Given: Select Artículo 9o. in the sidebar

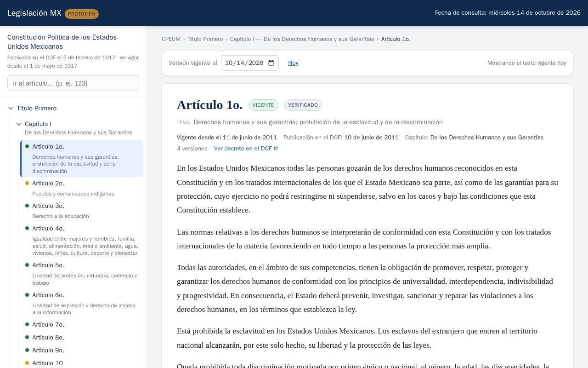Looking at the screenshot, I should [82, 351].
